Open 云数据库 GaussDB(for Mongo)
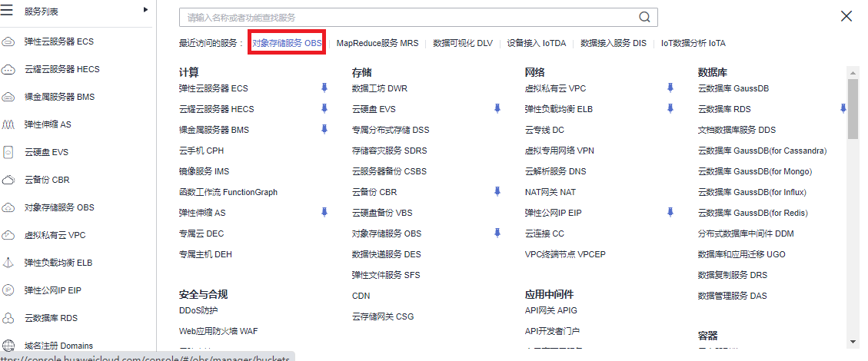The height and width of the screenshot is (361, 868). (755, 171)
